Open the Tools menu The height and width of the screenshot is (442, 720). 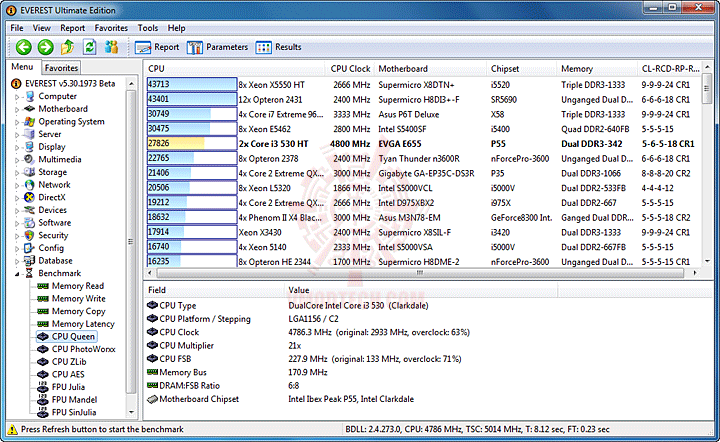click(147, 28)
